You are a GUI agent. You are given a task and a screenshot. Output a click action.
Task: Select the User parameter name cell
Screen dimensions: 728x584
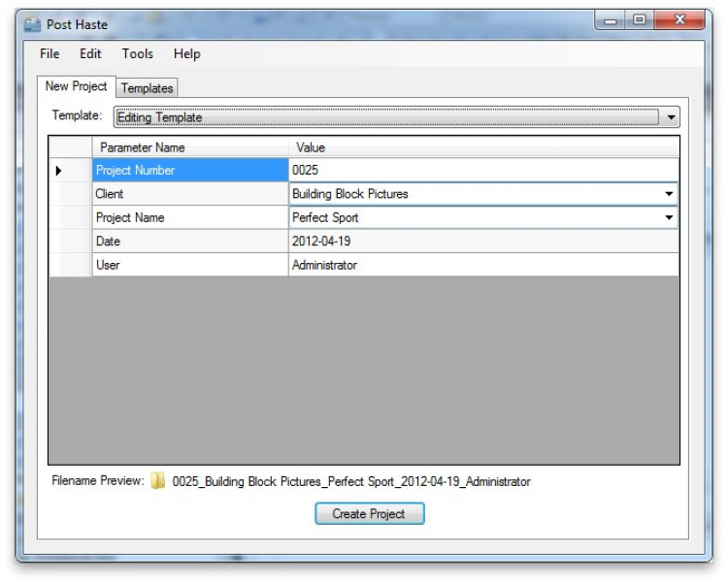coord(190,265)
